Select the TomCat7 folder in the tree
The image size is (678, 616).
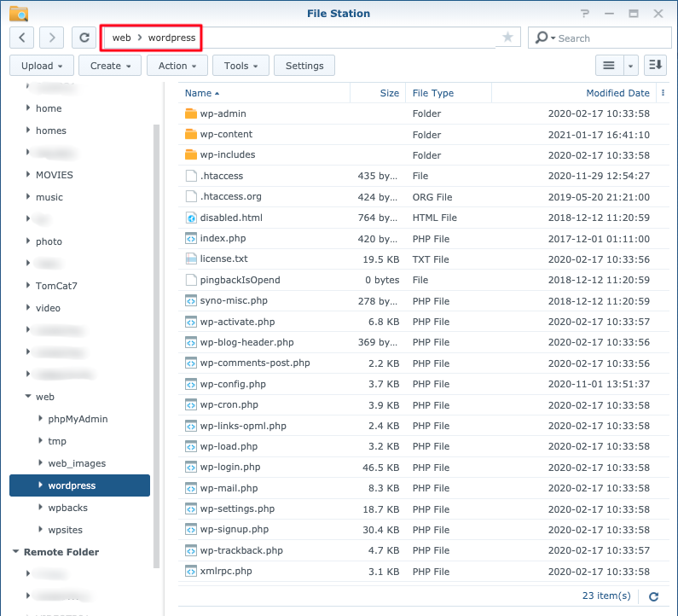[x=56, y=286]
